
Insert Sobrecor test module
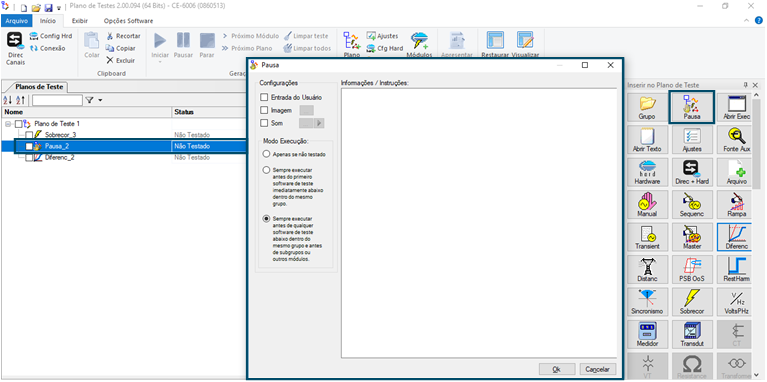[x=692, y=302]
